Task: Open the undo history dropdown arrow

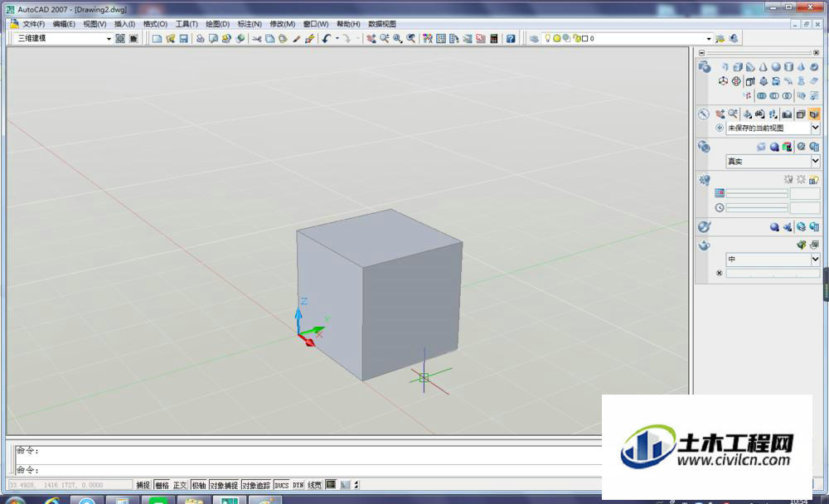Action: tap(337, 39)
